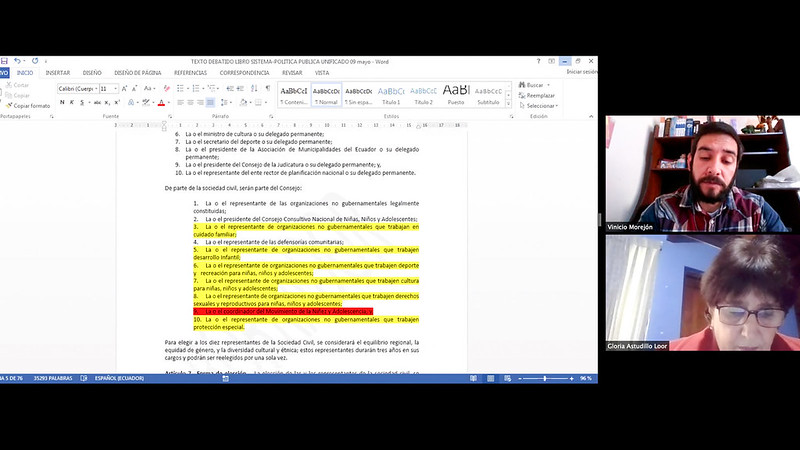Toggle strikethrough (abc) formatting

[97, 103]
